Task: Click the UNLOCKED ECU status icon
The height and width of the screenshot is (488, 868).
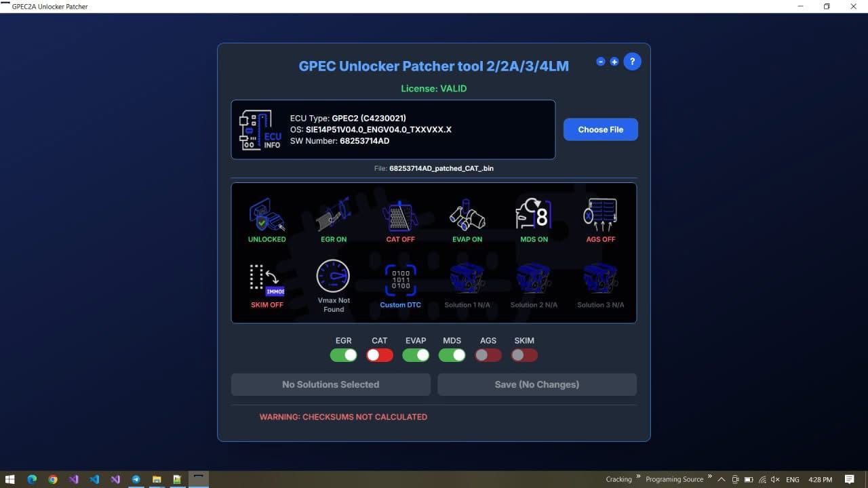Action: click(267, 216)
